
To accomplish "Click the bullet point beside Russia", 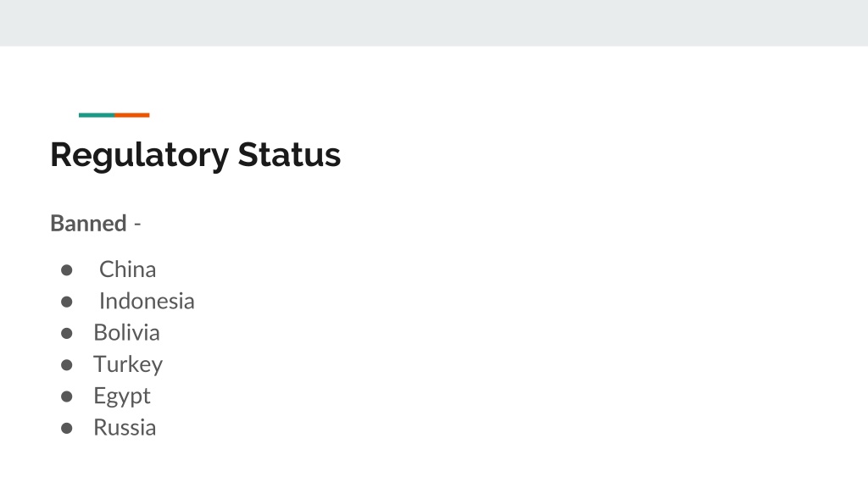I will pos(66,428).
